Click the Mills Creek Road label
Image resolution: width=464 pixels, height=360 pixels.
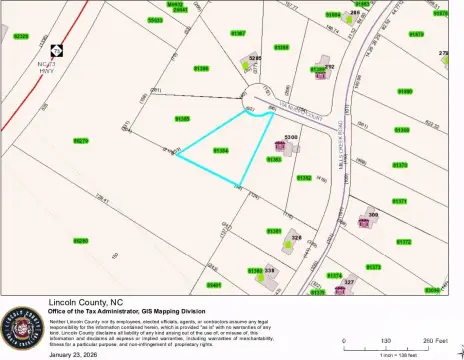(x=341, y=144)
